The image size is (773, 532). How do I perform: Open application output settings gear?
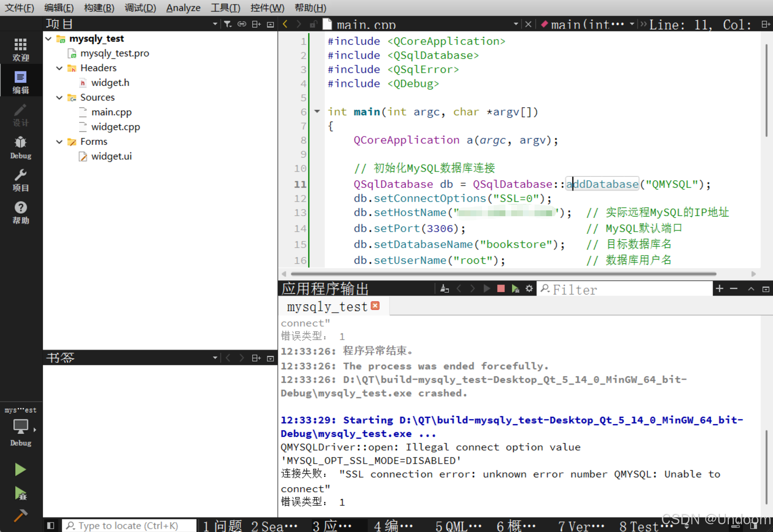[529, 289]
